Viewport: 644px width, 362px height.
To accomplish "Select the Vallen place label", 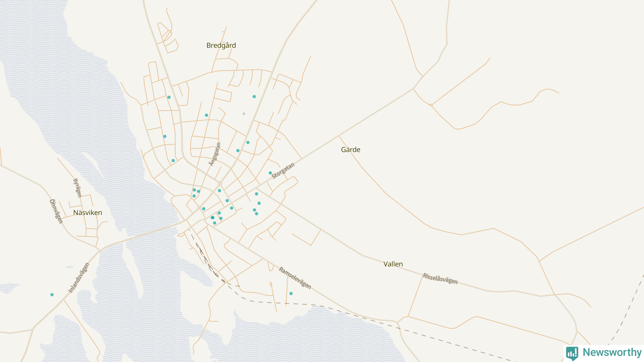I will pyautogui.click(x=393, y=264).
